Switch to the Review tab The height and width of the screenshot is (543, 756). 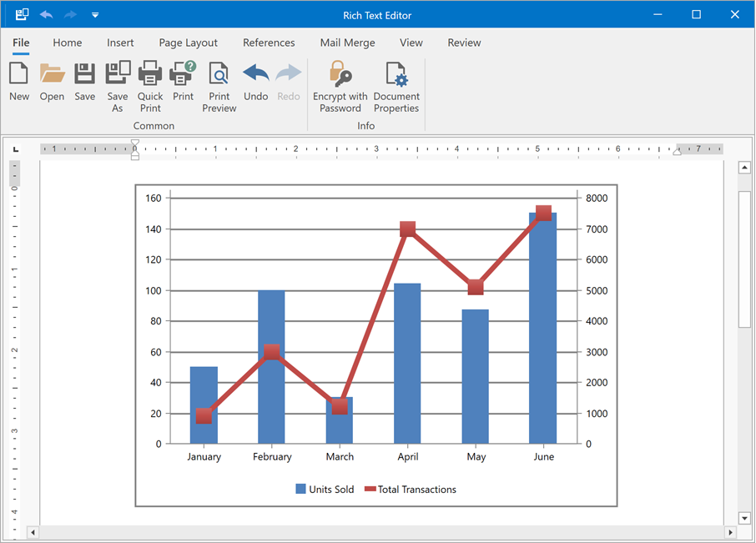464,43
